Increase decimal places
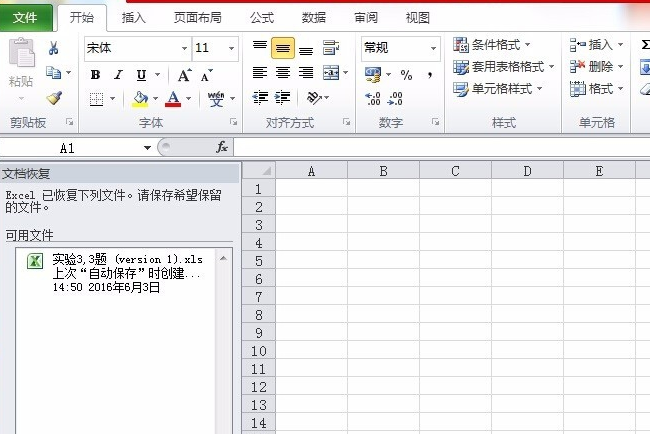 point(373,99)
